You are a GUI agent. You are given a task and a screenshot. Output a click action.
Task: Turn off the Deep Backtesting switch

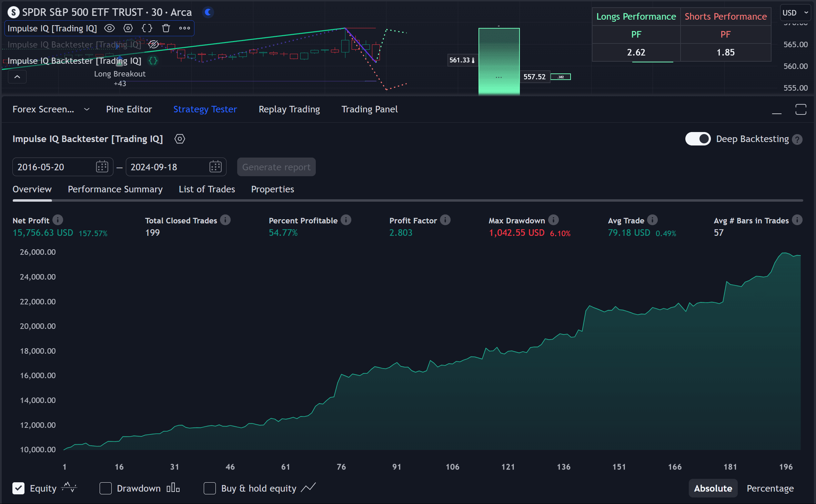coord(698,139)
